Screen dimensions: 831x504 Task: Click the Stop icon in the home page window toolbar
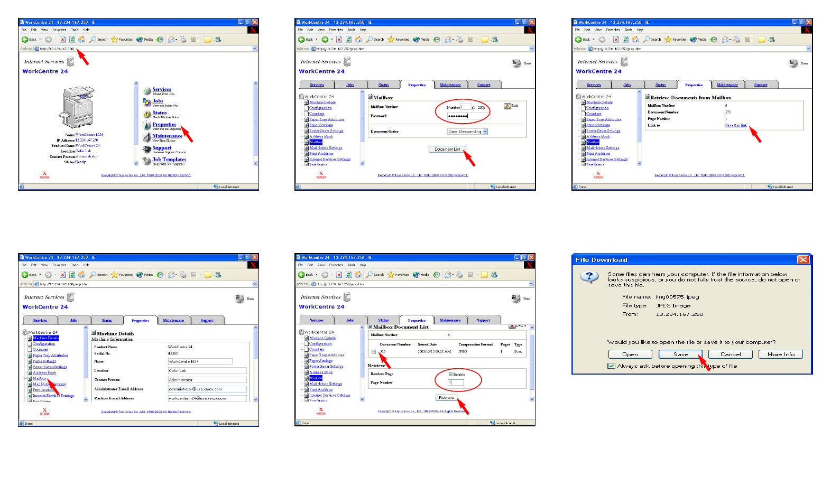[62, 40]
